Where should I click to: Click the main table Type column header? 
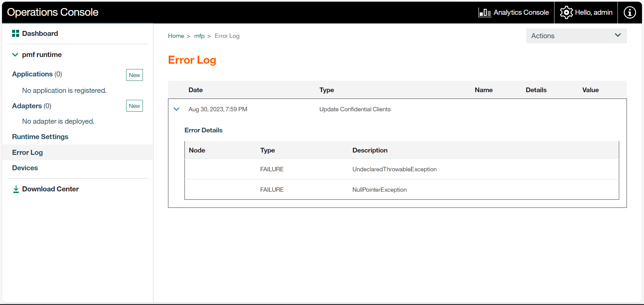(327, 90)
